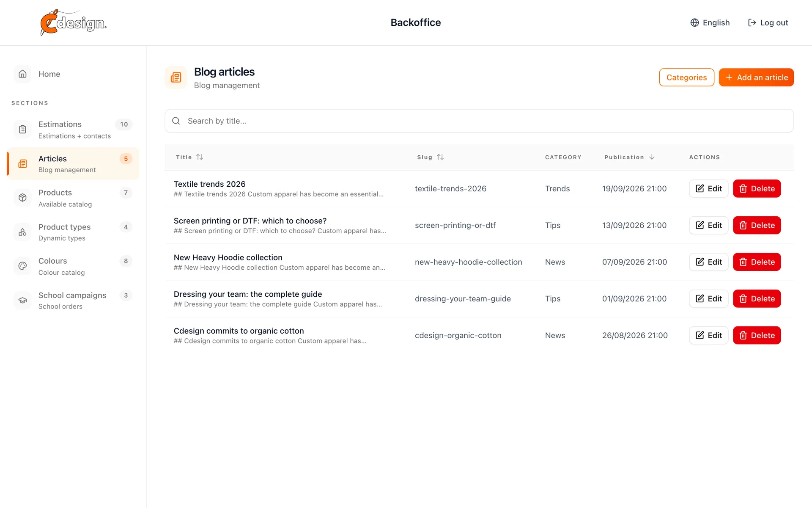Delete the Textile trends 2026 article

point(757,188)
